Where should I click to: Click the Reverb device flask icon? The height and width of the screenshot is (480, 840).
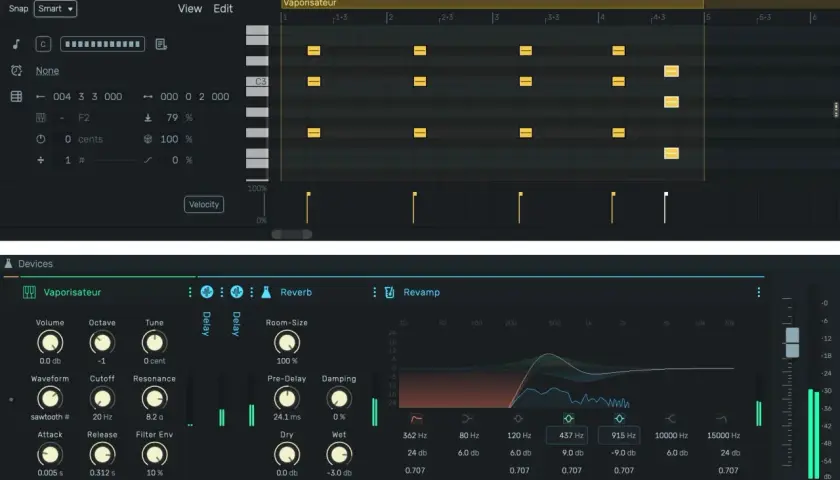click(x=266, y=292)
